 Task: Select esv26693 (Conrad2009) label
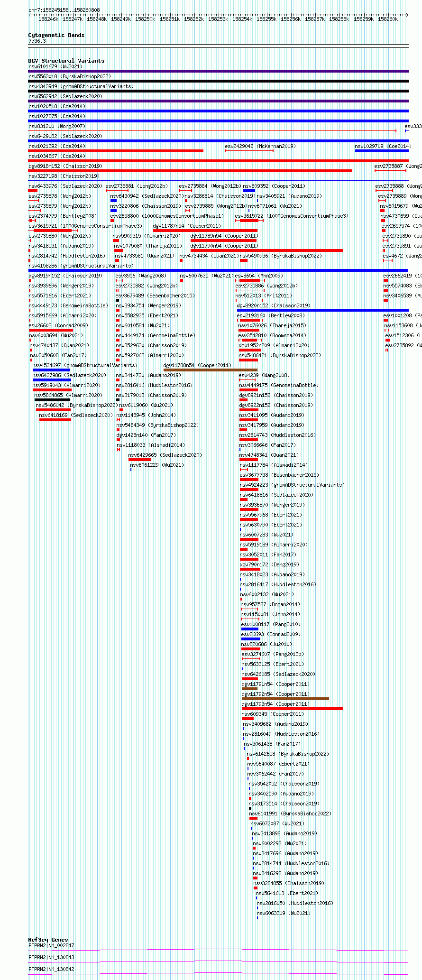tap(271, 634)
